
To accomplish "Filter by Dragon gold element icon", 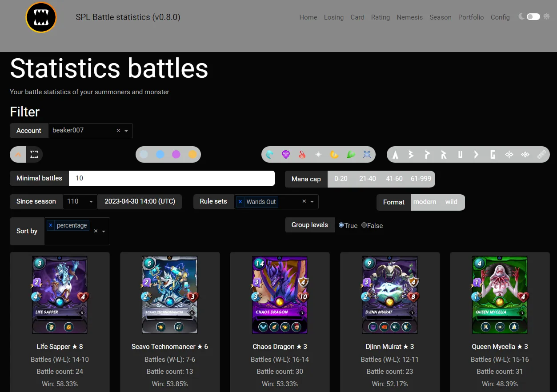I will point(334,154).
